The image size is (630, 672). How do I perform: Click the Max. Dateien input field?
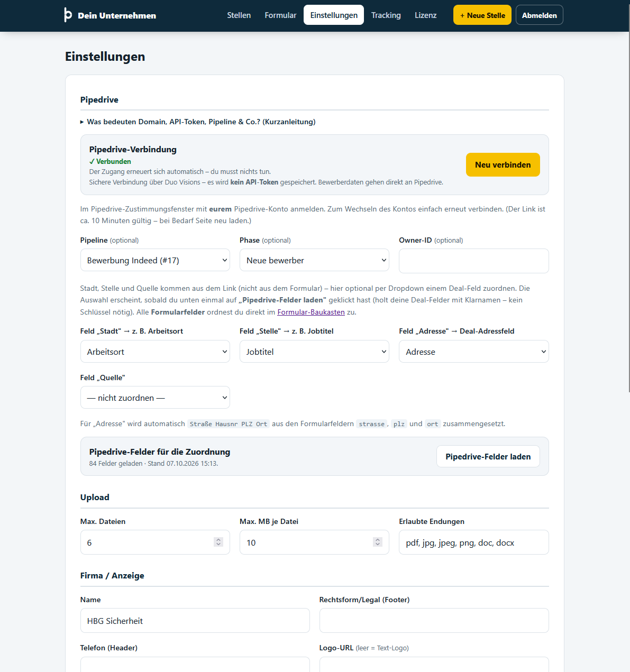click(155, 542)
